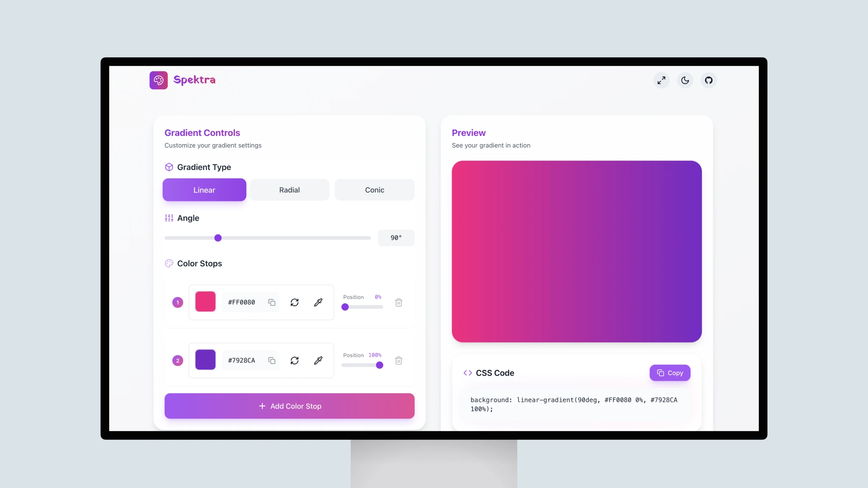Select the Radial gradient type tab
Screen dimensions: 868x488
290,190
